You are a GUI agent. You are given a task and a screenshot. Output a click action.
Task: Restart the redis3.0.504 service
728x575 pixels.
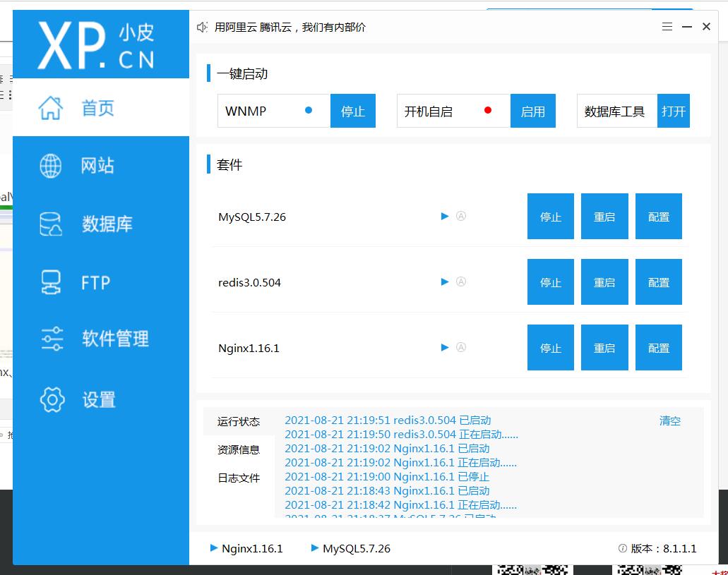(x=604, y=282)
